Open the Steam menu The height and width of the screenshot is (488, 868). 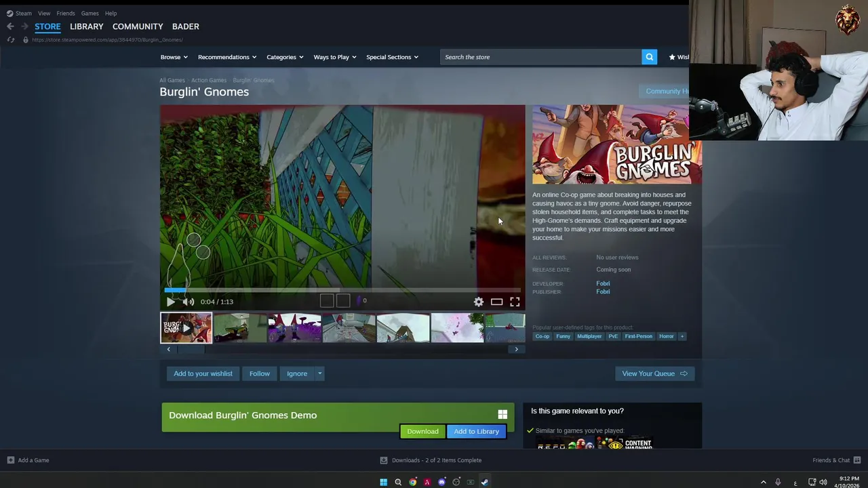24,13
